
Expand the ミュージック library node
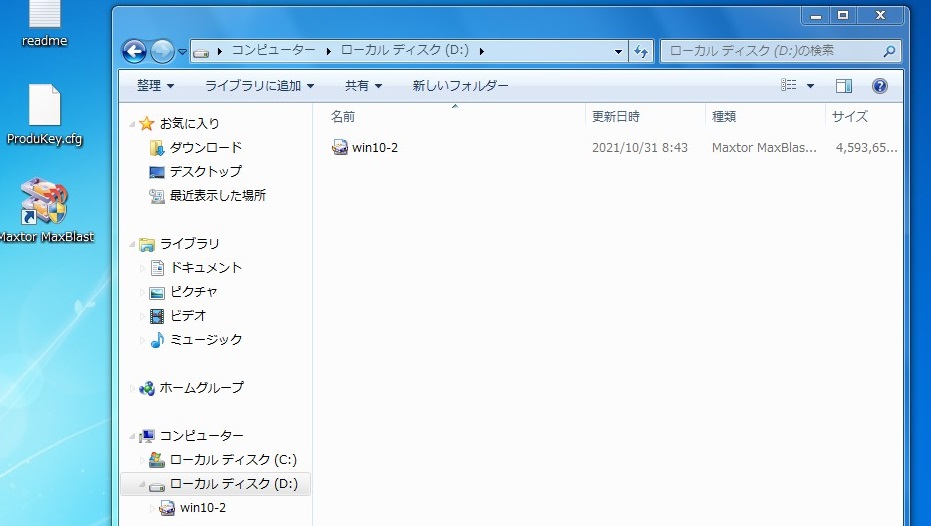click(142, 340)
